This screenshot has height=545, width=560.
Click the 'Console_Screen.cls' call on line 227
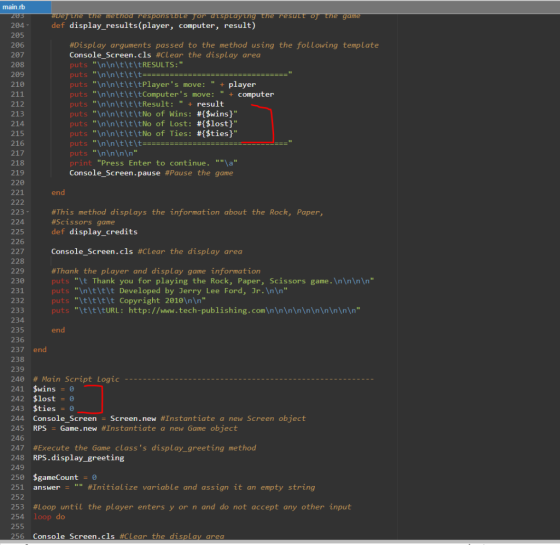tap(92, 251)
